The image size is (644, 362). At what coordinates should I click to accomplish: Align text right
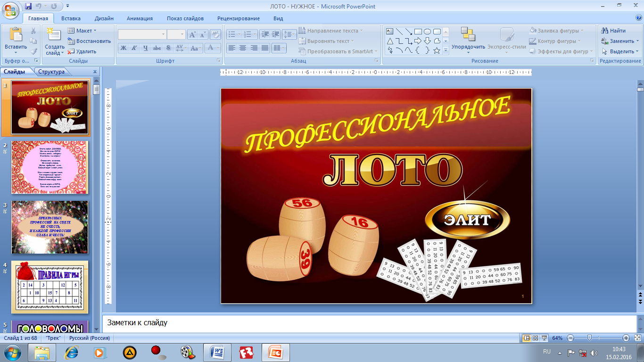click(254, 48)
